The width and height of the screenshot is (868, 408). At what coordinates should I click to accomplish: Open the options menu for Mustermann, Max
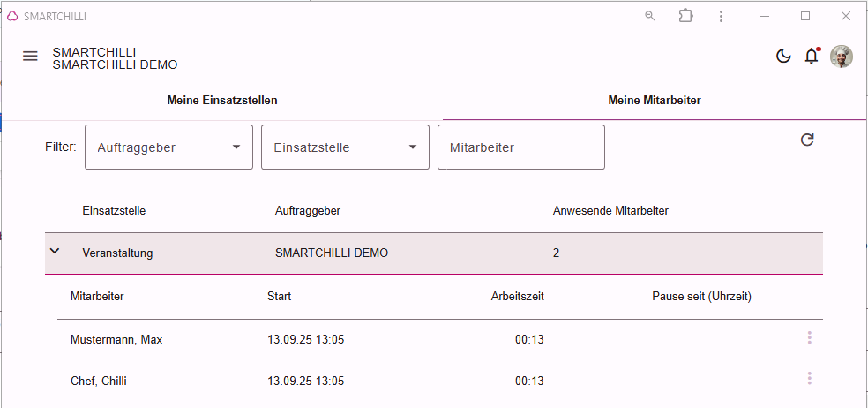(x=809, y=337)
